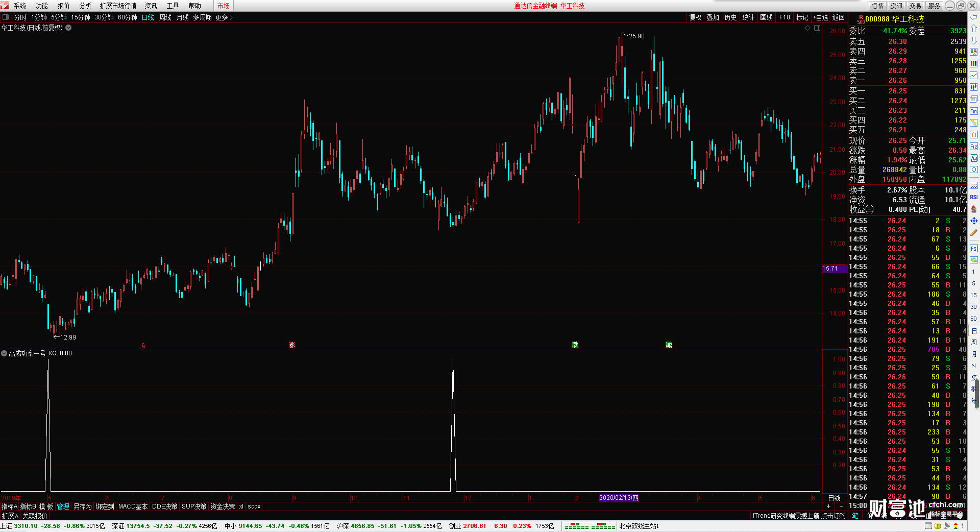The image size is (980, 532).
Task: Click the TDX logo icon at top-left
Action: pos(5,5)
